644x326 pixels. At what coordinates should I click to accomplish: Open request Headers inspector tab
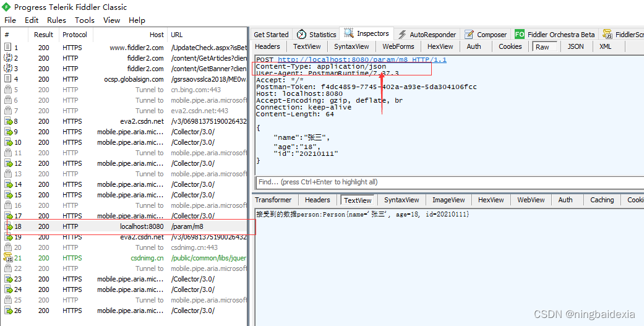click(267, 46)
